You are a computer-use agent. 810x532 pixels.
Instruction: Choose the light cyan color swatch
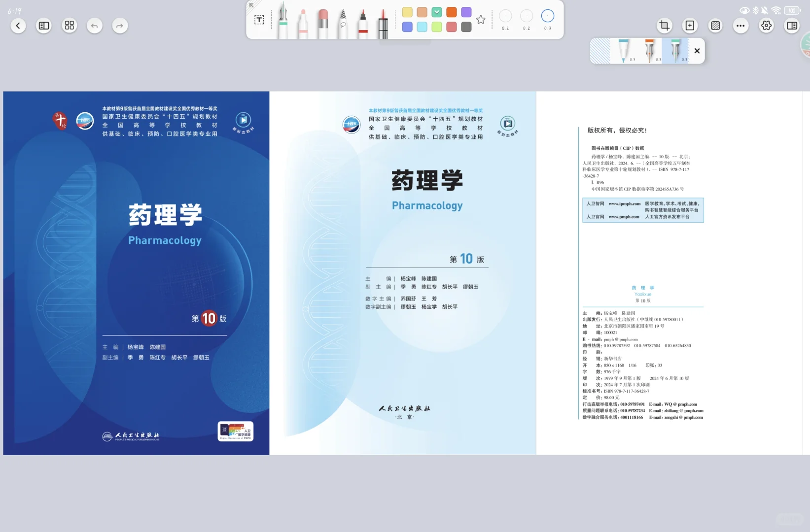(x=422, y=27)
